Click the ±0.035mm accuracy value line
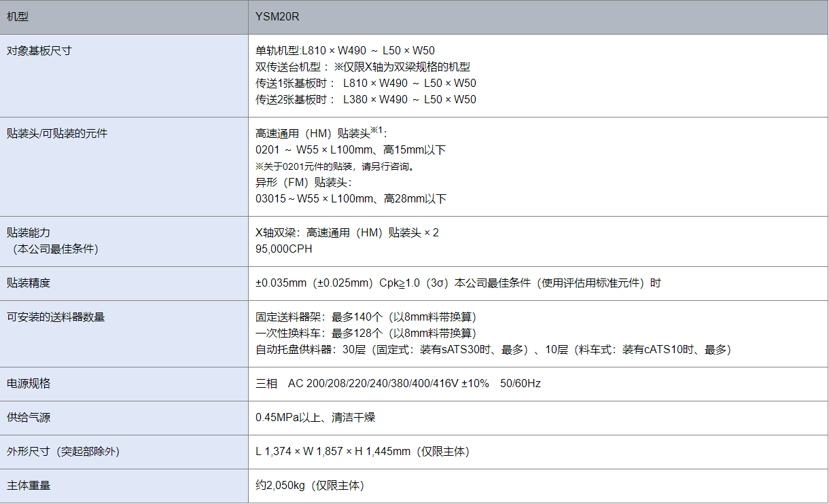The width and height of the screenshot is (829, 504). 458,283
